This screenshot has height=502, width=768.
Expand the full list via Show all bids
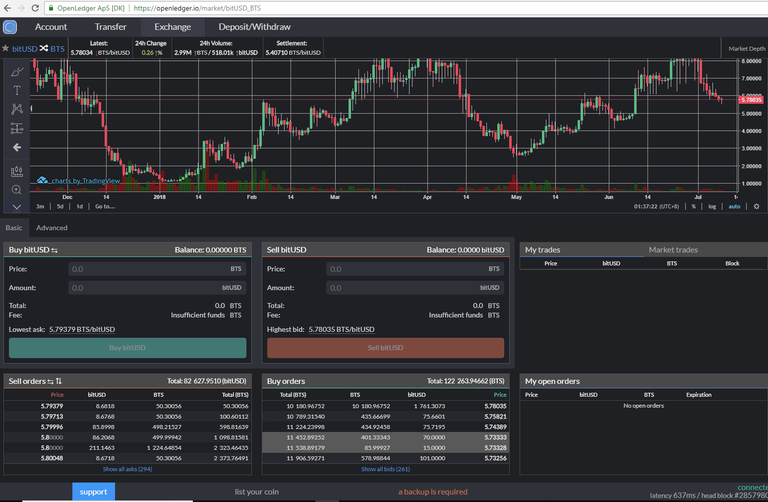[x=385, y=469]
